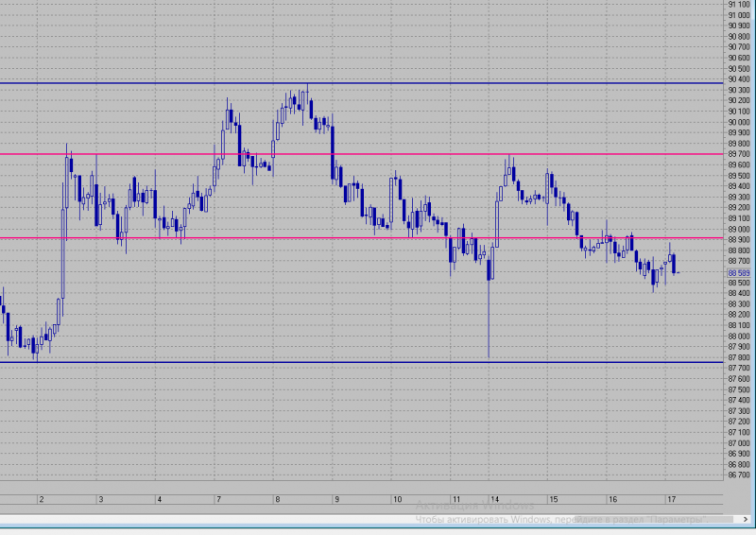This screenshot has height=535, width=756.
Task: Click the 90 000 price scale label
Action: click(x=739, y=122)
